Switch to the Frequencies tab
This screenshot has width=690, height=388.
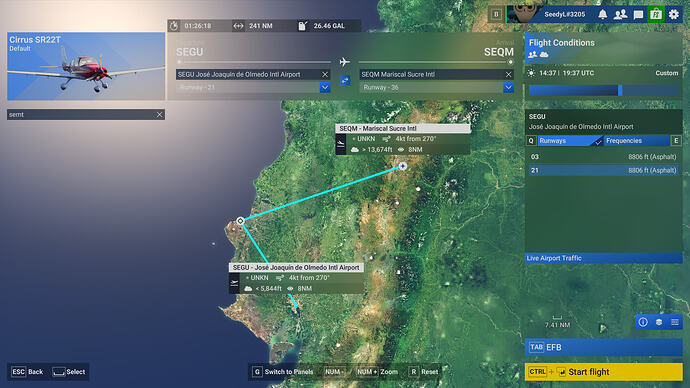click(x=636, y=141)
